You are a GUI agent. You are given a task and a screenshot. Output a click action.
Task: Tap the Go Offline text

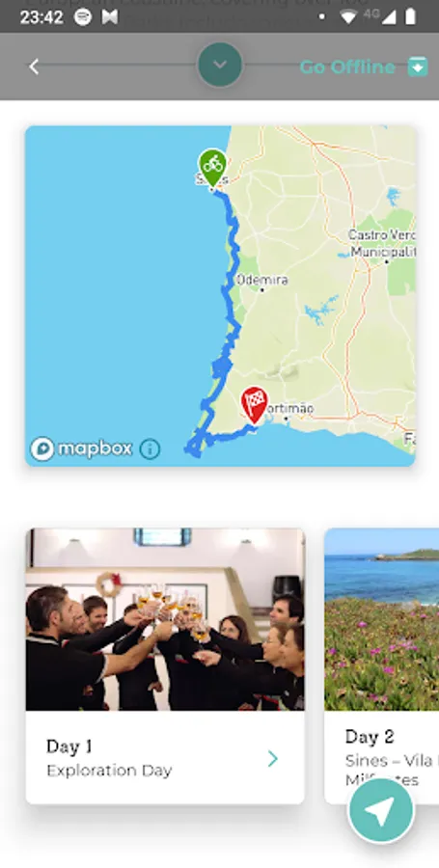(347, 67)
